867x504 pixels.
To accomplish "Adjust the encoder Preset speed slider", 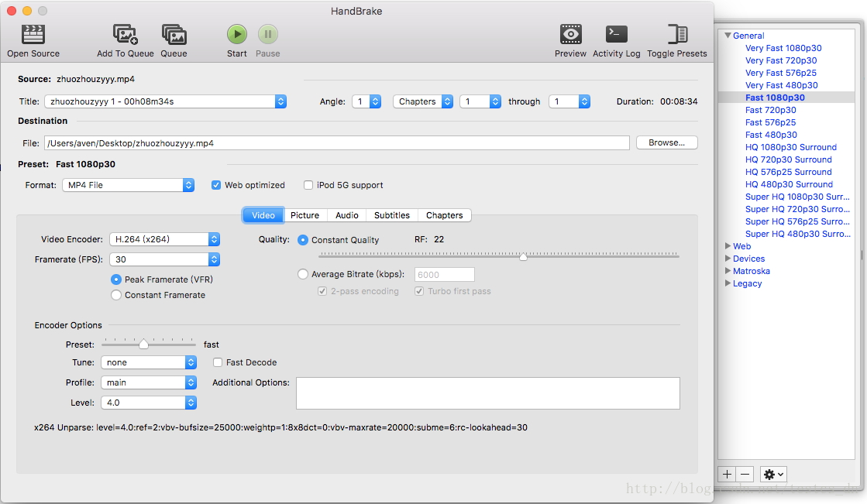I will click(144, 345).
